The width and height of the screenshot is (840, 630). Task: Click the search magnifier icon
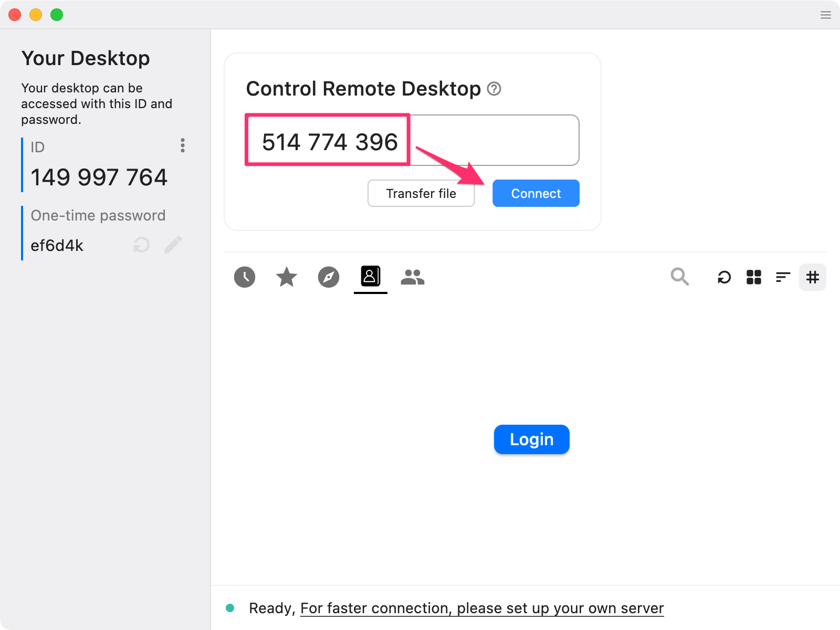(679, 276)
